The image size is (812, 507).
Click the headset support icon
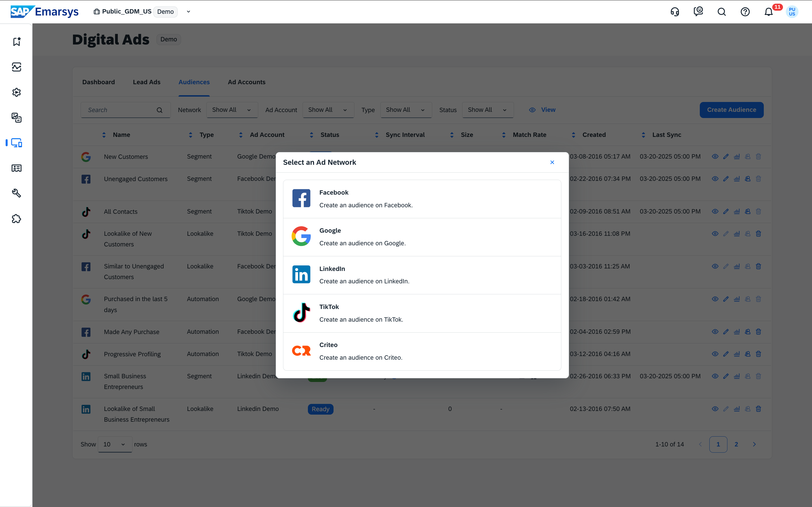tap(675, 12)
